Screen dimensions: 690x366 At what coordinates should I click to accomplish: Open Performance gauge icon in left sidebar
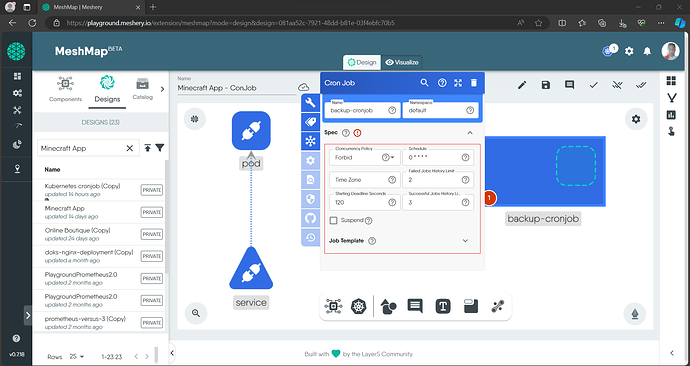(x=17, y=126)
